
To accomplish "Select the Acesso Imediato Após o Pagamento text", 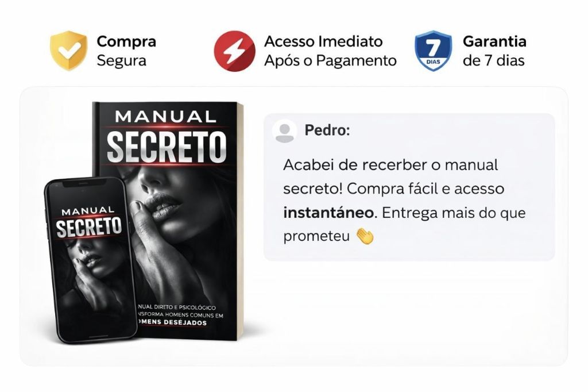I will click(x=330, y=51).
